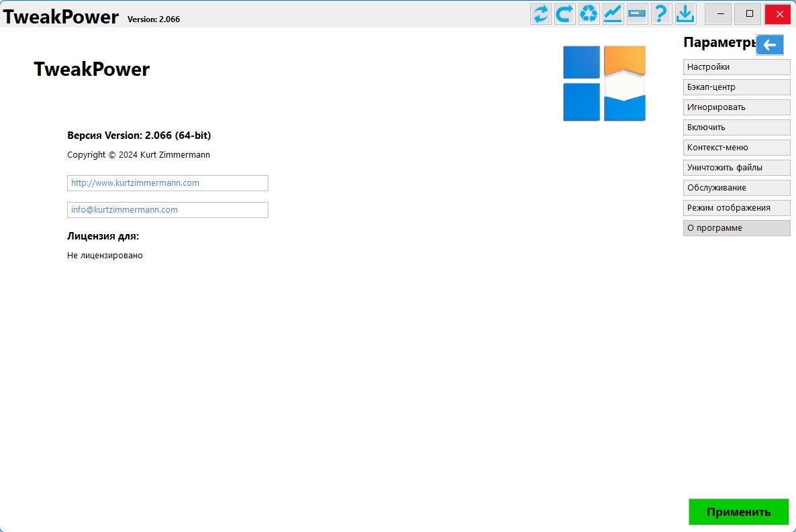Open the Уничтожить файлы section
This screenshot has width=796, height=532.
pyautogui.click(x=737, y=168)
